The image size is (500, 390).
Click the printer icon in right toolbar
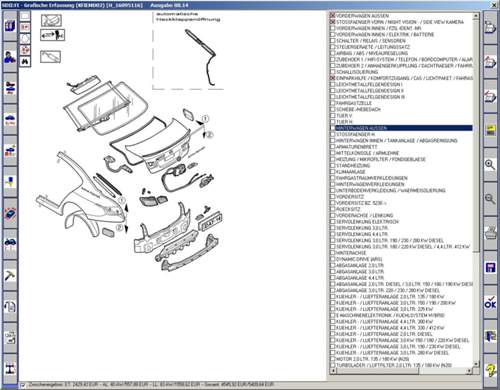(x=490, y=233)
